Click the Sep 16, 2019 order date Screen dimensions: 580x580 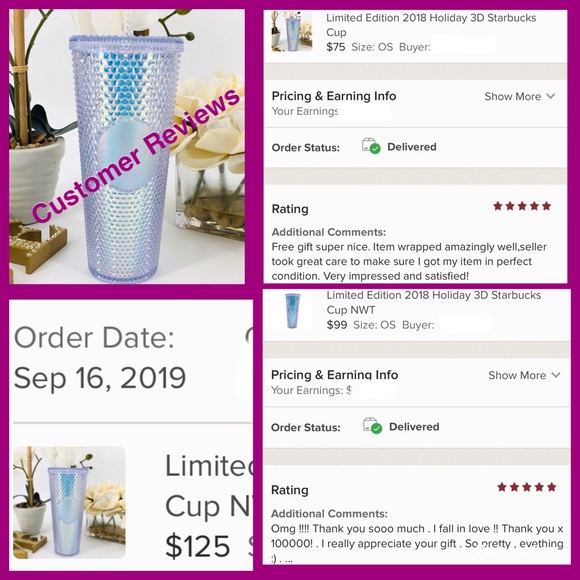point(100,378)
